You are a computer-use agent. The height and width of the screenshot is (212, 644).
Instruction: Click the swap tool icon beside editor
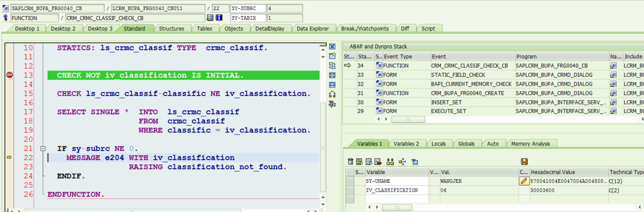332,65
